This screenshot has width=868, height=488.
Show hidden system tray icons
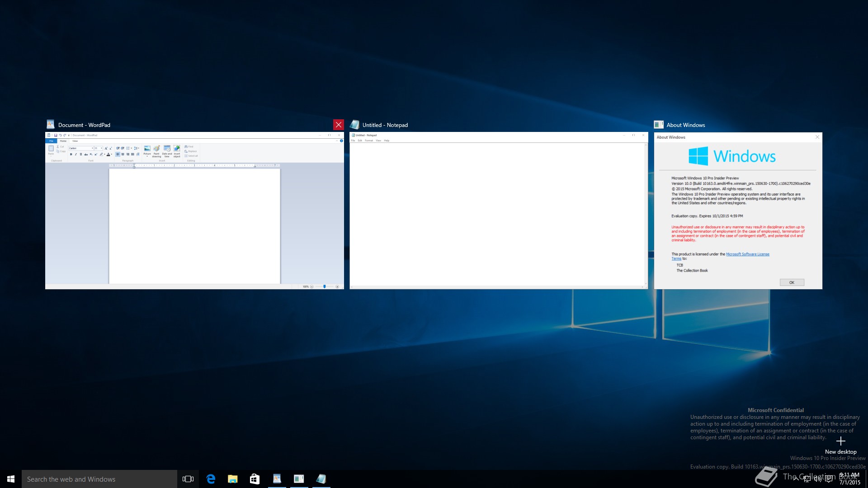coord(796,479)
